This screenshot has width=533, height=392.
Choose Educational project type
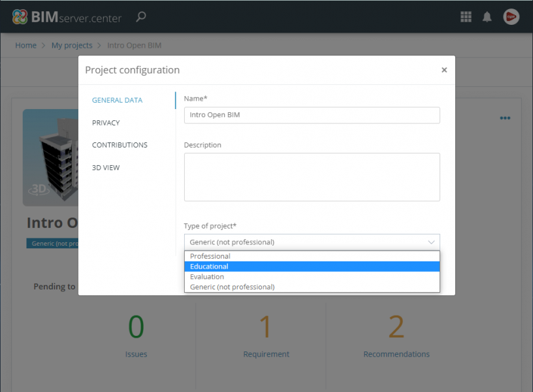209,267
